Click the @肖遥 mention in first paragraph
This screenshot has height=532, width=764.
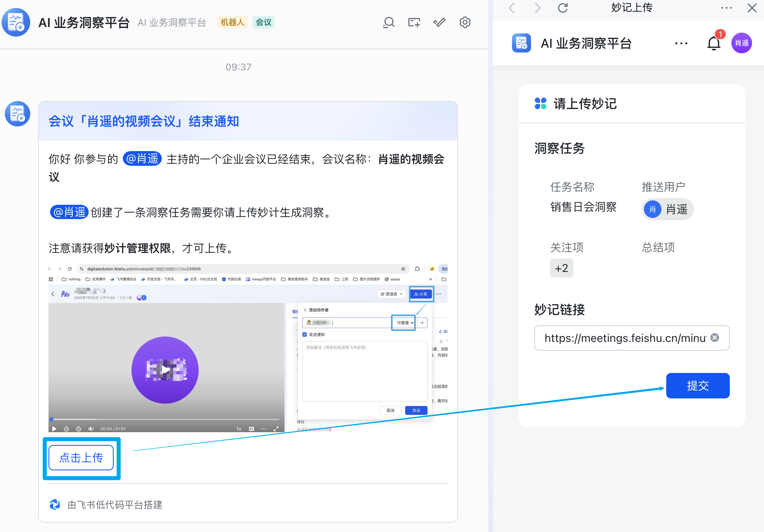click(142, 159)
